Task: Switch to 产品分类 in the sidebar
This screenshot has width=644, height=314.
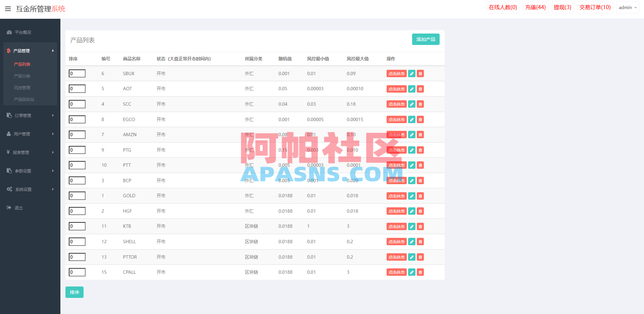Action: (22, 76)
